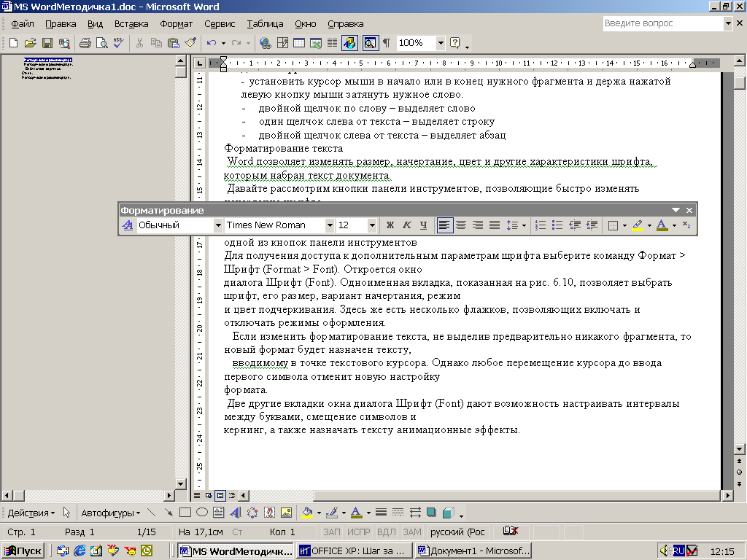Toggle Italic (К) formatting

tap(407, 225)
